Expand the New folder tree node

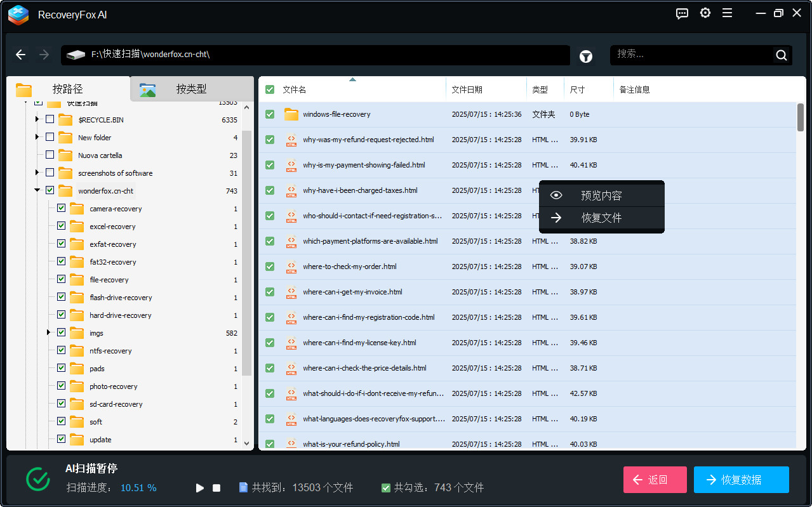pos(37,137)
